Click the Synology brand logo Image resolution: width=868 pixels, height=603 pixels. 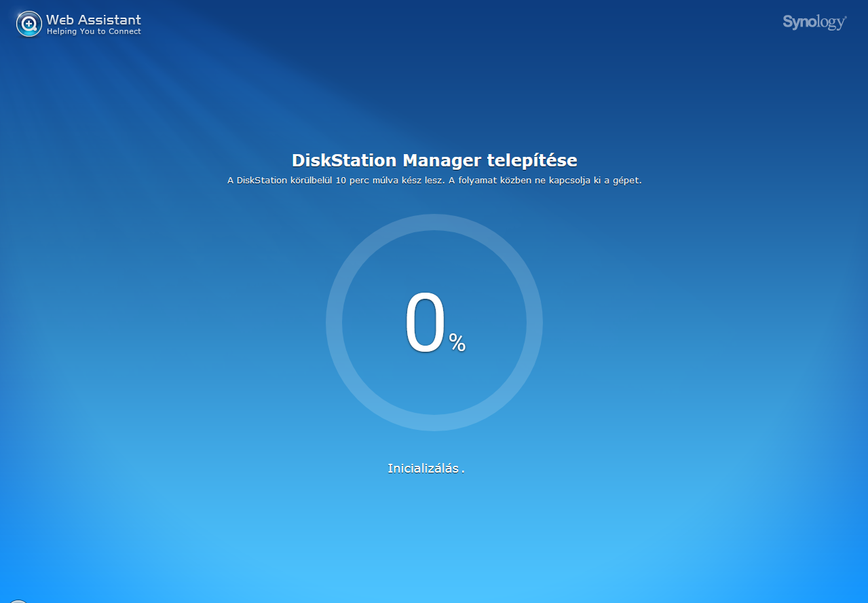click(814, 22)
